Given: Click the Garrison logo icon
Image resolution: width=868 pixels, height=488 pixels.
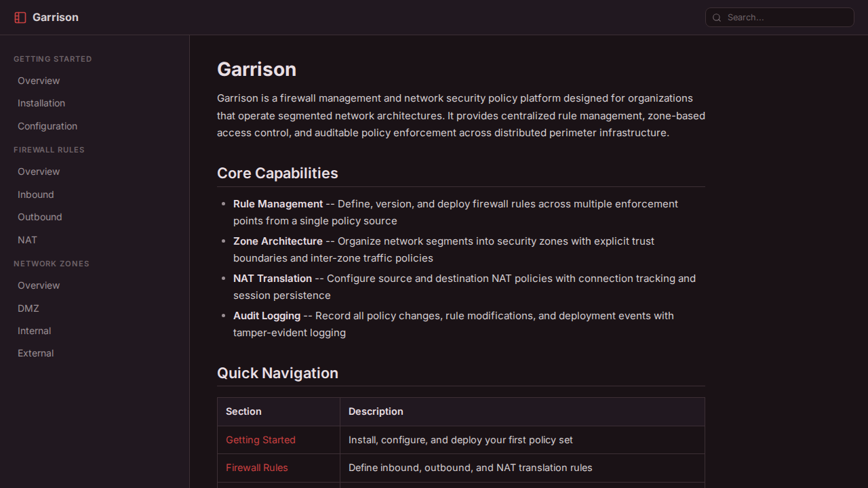Looking at the screenshot, I should coord(20,18).
